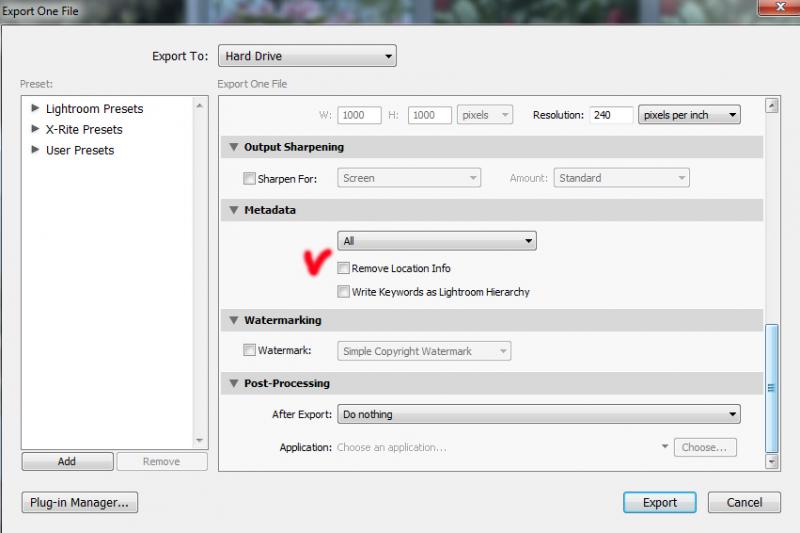Viewport: 800px width, 533px height.
Task: Click the Cancel button
Action: (x=744, y=502)
